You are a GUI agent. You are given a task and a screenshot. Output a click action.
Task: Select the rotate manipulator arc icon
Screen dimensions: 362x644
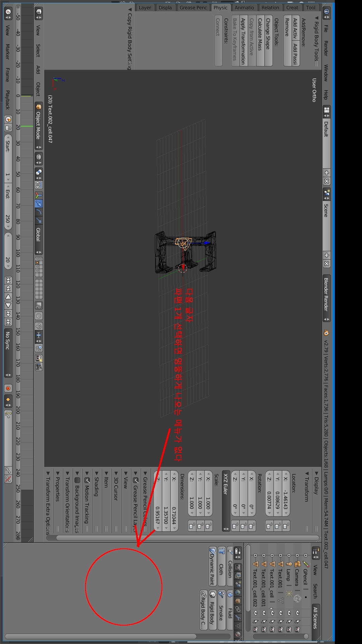39,212
